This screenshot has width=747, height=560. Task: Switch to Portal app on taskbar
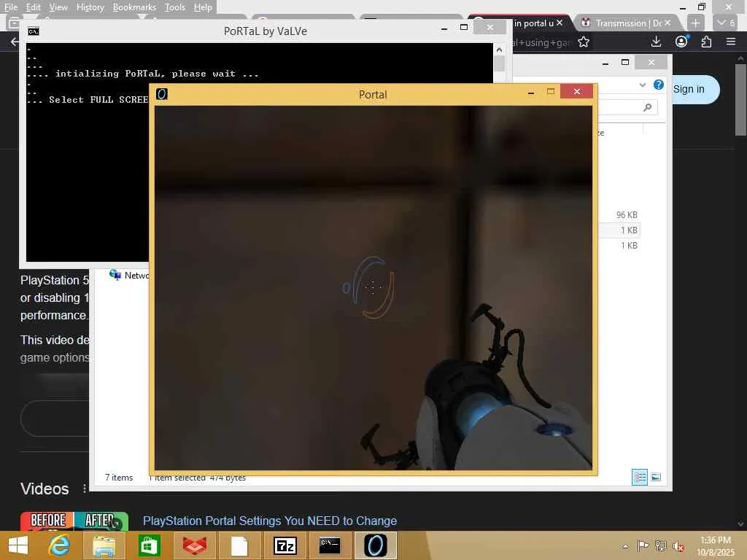tap(376, 545)
